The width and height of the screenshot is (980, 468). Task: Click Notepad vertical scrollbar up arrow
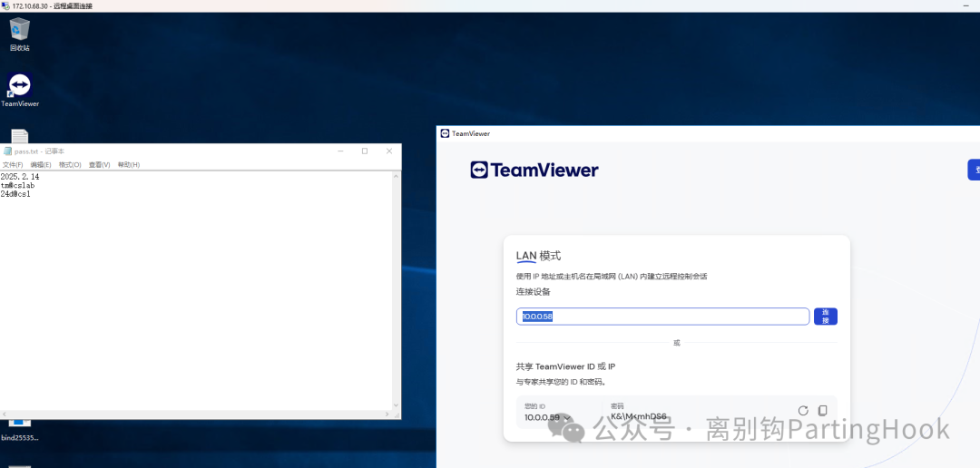coord(397,176)
